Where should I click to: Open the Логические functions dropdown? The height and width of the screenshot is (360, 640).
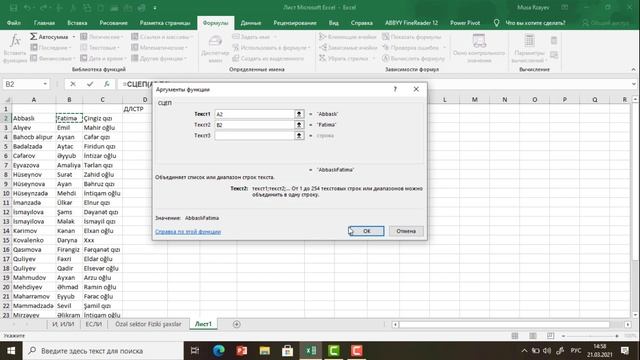tap(102, 37)
